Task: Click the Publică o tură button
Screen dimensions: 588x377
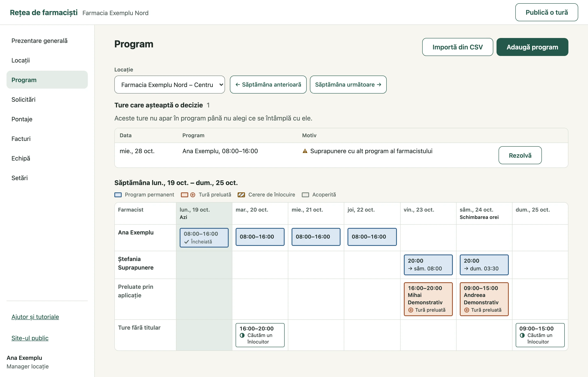Action: click(x=547, y=12)
